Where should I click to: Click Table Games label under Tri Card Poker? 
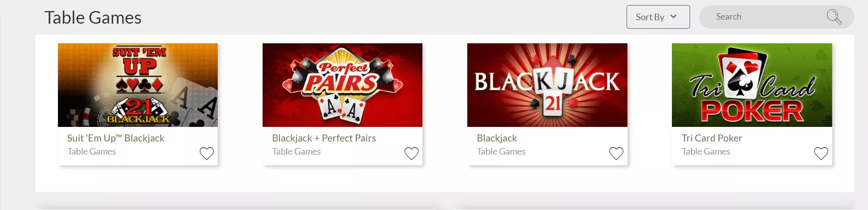pyautogui.click(x=706, y=152)
